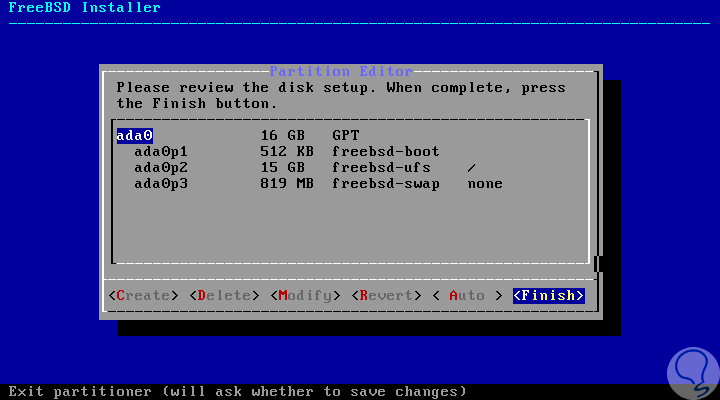Click the freebsd-boot type label
The image size is (720, 400).
coord(386,152)
